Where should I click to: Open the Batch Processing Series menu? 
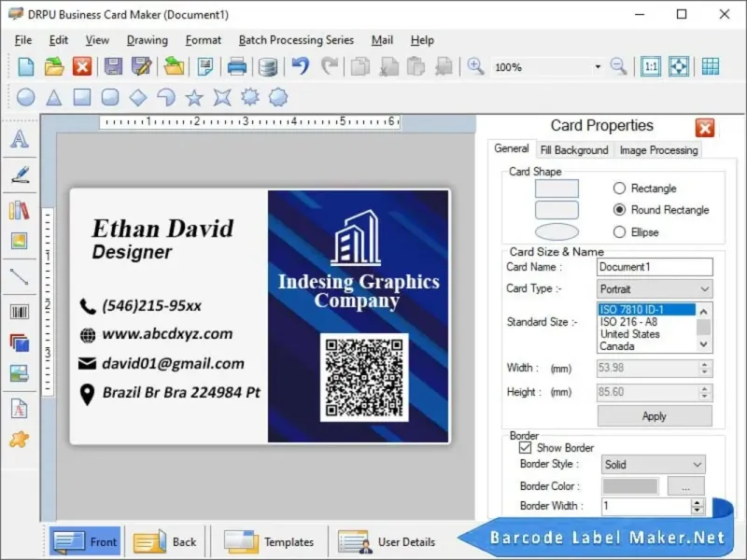(x=296, y=40)
